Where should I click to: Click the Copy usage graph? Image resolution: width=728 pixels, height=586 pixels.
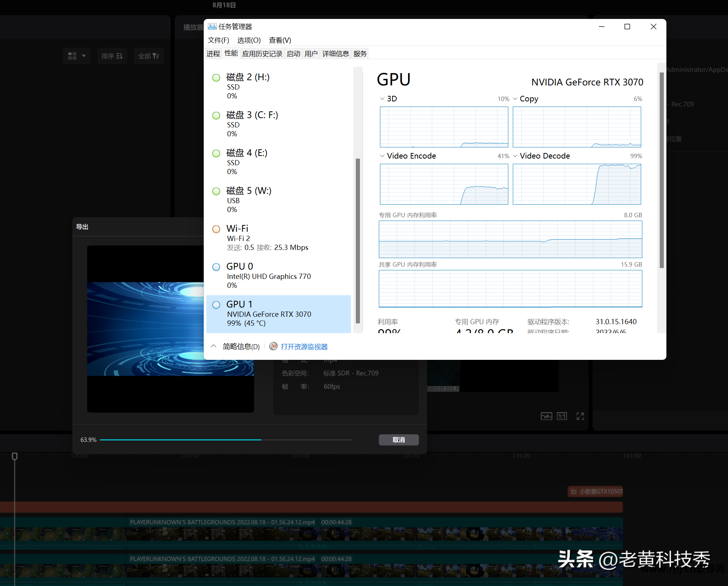577,127
